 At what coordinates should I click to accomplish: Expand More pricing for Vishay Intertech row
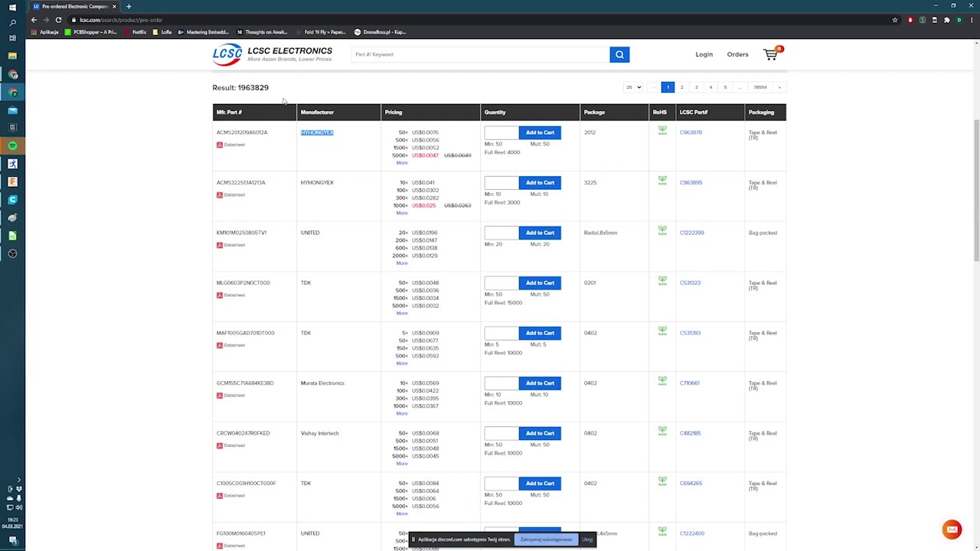pos(402,463)
